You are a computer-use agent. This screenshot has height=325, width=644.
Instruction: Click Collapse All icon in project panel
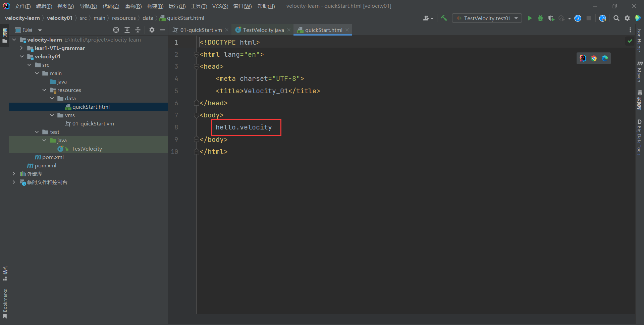(x=138, y=30)
